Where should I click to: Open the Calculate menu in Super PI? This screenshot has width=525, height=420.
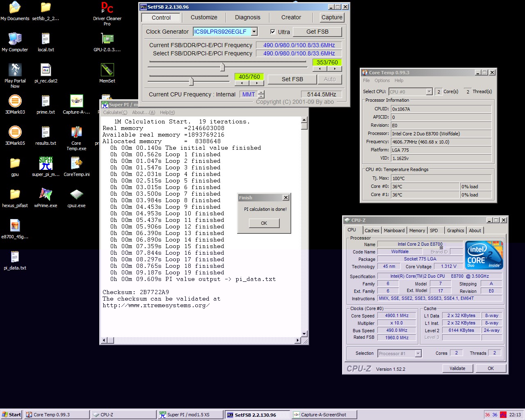(115, 112)
